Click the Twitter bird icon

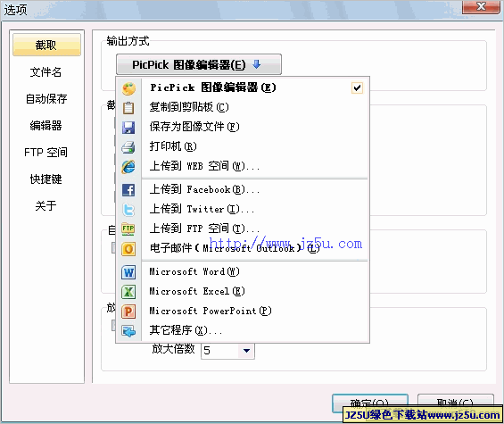click(x=128, y=210)
